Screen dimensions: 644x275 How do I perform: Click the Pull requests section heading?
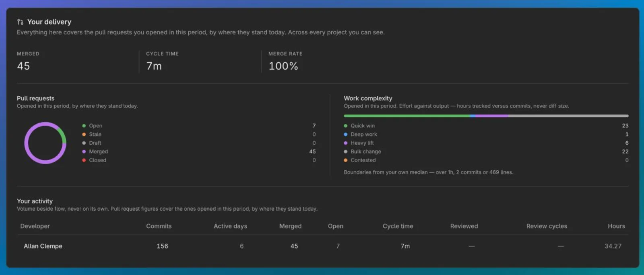(x=35, y=98)
